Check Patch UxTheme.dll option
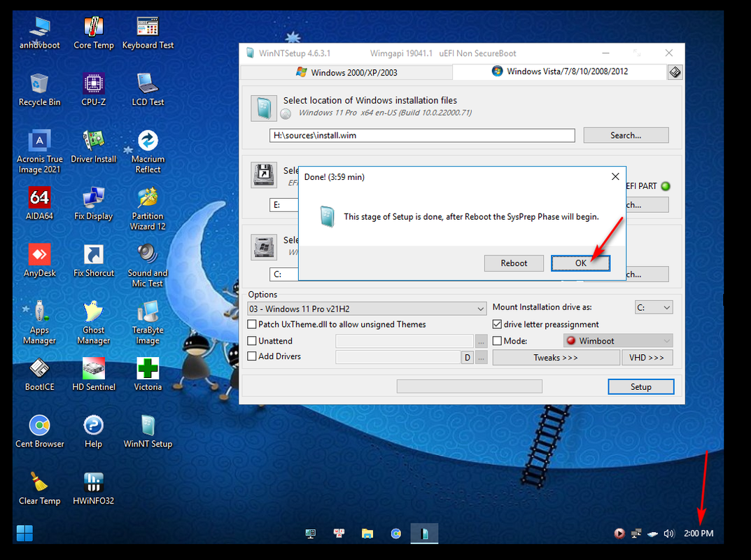The width and height of the screenshot is (751, 560). (252, 324)
